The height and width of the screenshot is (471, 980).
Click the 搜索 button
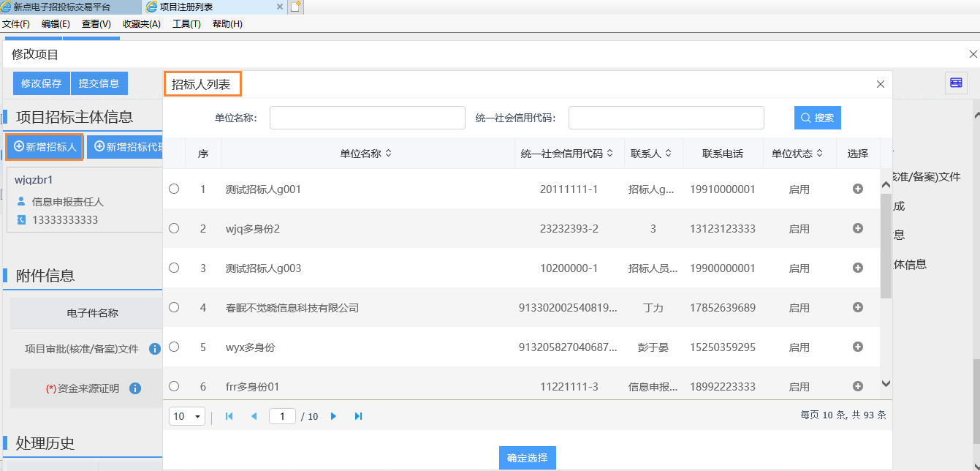click(817, 118)
